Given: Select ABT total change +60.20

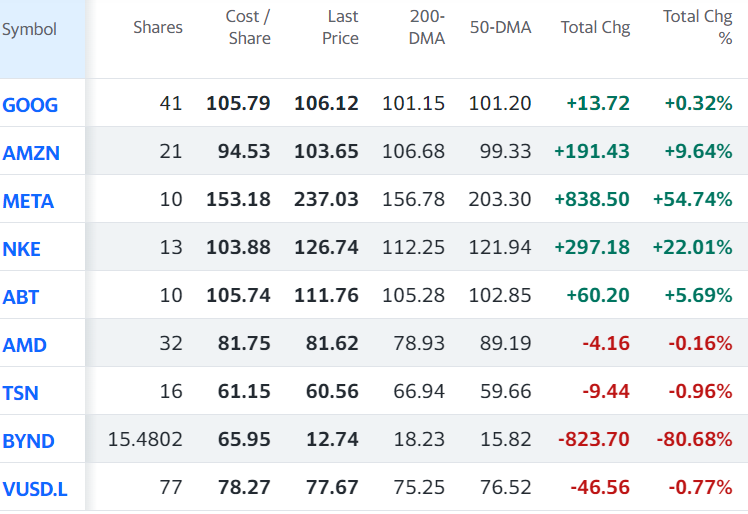Looking at the screenshot, I should pos(598,295).
